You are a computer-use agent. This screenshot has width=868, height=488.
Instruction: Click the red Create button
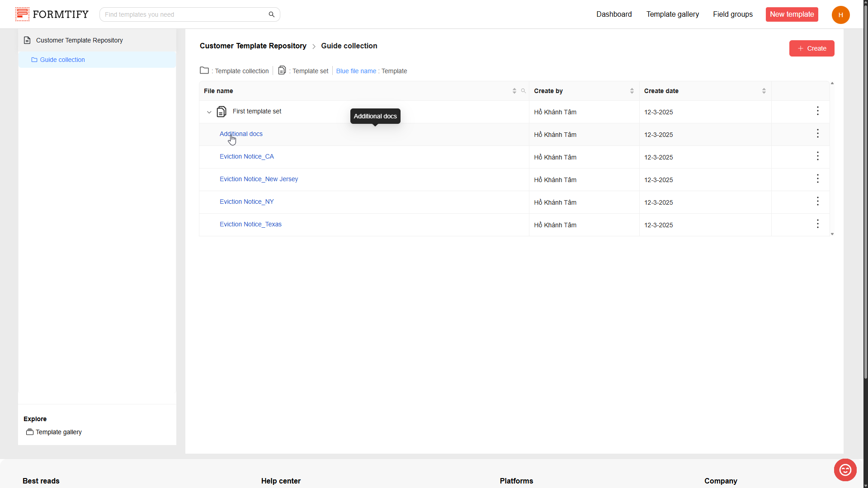point(811,48)
